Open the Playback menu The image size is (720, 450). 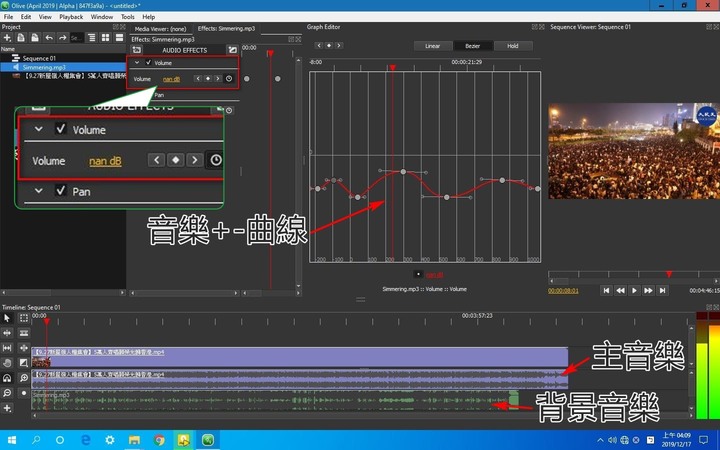click(x=71, y=17)
